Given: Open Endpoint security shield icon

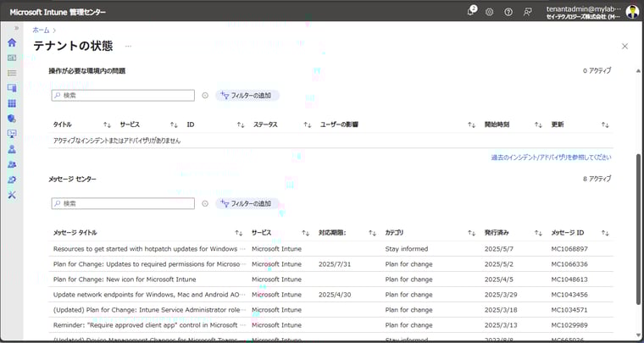Looking at the screenshot, I should tap(12, 119).
